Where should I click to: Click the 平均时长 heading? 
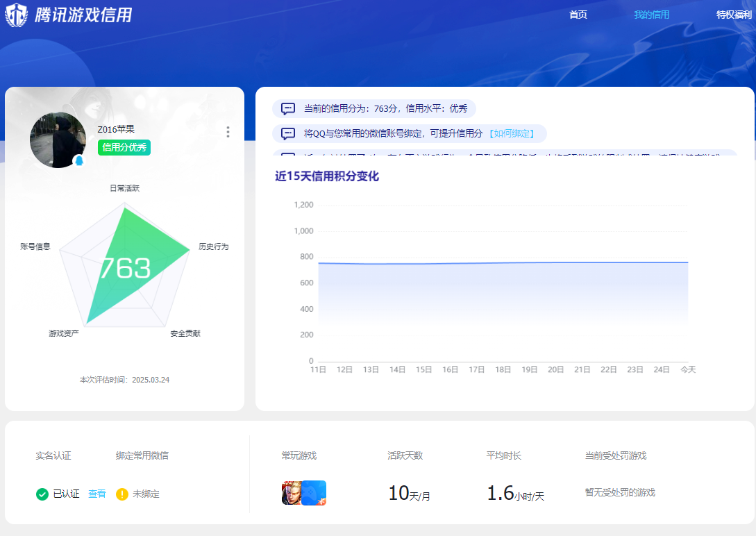point(504,455)
